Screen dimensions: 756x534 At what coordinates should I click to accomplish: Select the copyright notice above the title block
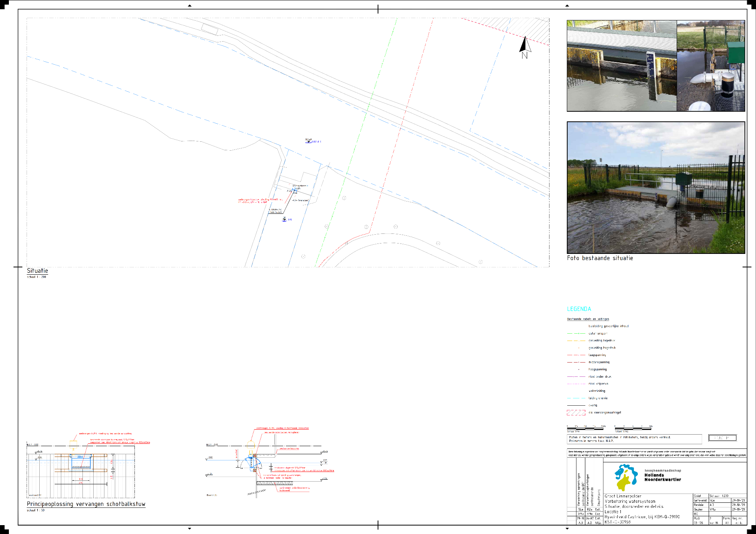pos(657,453)
